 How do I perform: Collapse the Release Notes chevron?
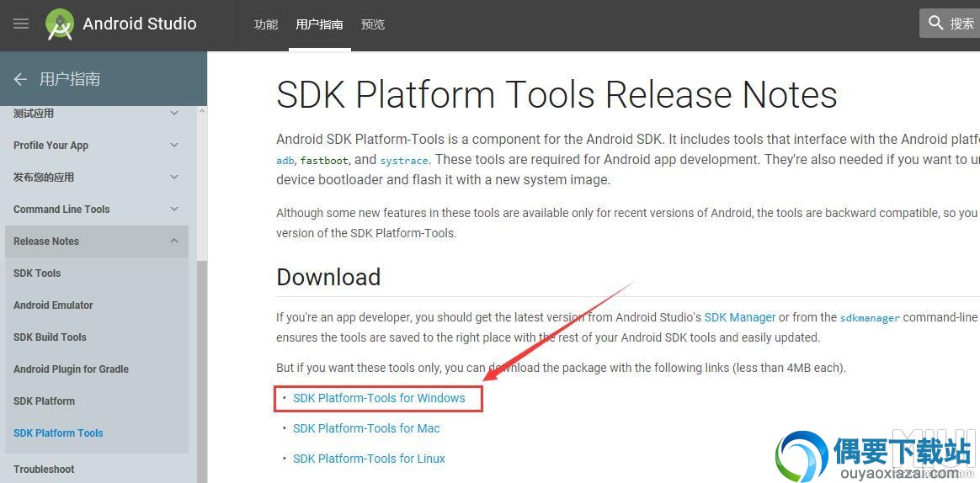pyautogui.click(x=174, y=241)
